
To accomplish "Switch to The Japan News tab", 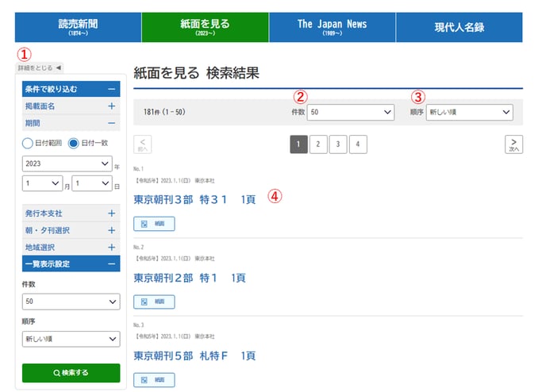I will coord(332,27).
